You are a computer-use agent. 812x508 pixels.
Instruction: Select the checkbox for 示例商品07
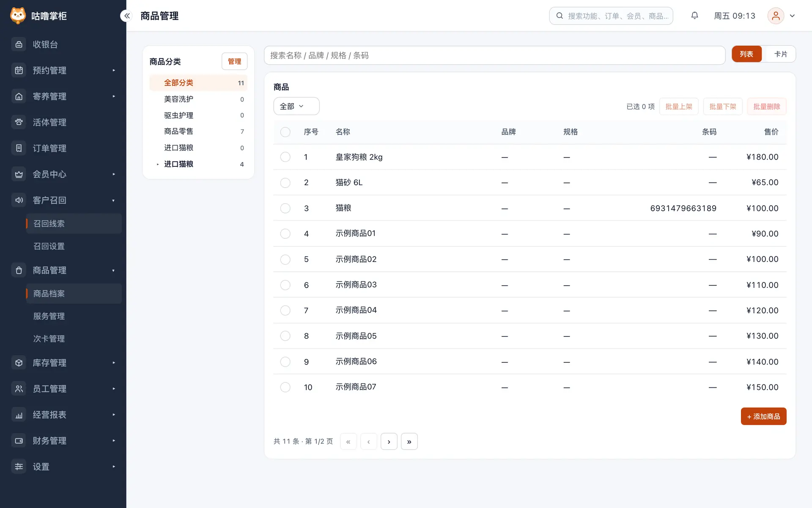point(285,387)
